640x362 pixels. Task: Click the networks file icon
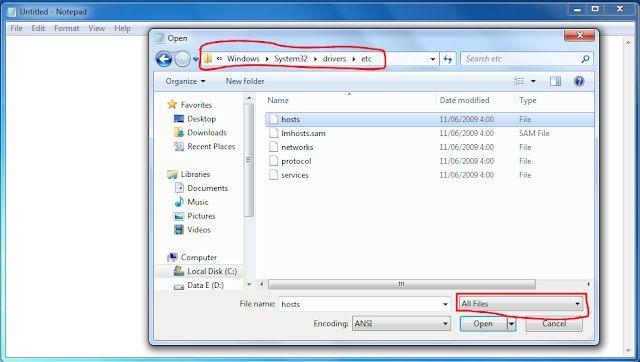click(273, 147)
